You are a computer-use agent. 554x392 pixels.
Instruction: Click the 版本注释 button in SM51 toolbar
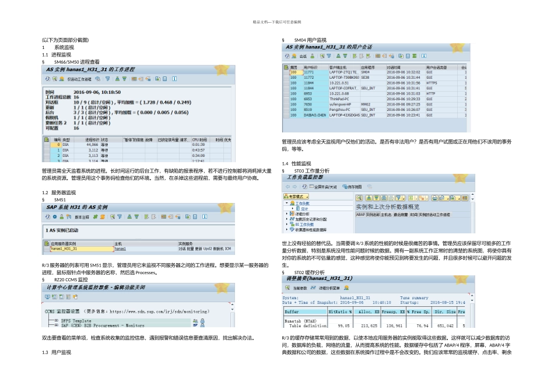pos(82,217)
